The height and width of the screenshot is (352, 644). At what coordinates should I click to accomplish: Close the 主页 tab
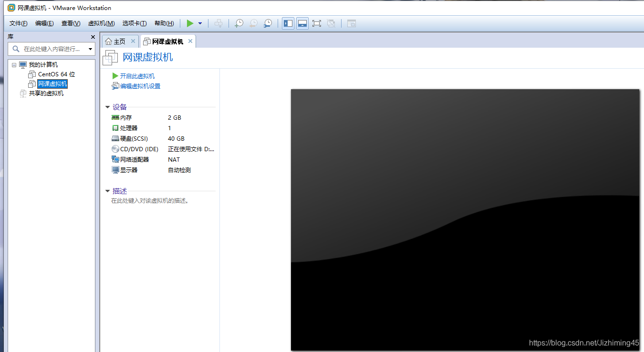(x=133, y=41)
